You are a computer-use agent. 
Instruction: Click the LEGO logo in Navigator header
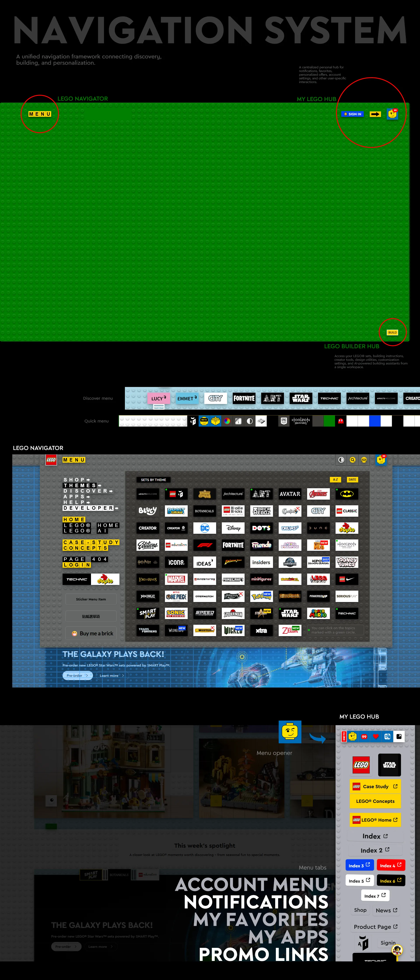click(51, 460)
